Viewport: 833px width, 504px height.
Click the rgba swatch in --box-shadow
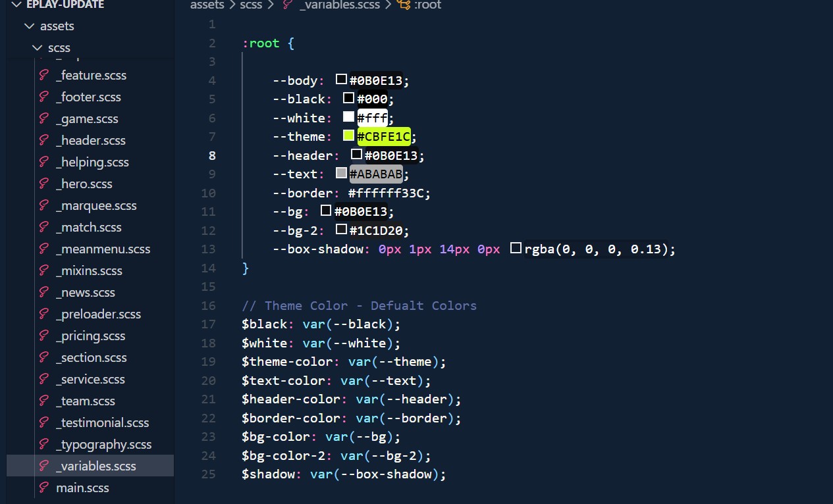(x=516, y=248)
